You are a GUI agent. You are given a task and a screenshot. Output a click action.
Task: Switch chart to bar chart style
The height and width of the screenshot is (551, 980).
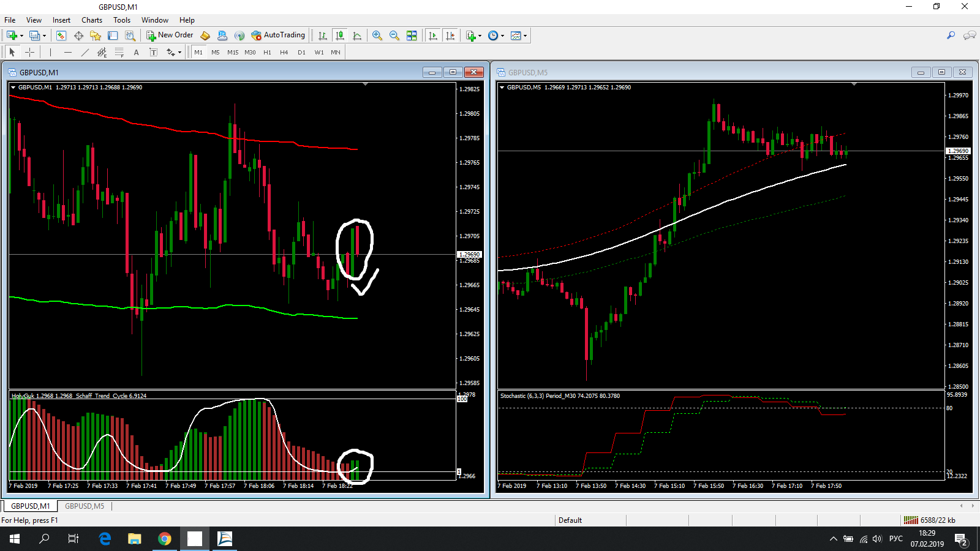coord(323,36)
